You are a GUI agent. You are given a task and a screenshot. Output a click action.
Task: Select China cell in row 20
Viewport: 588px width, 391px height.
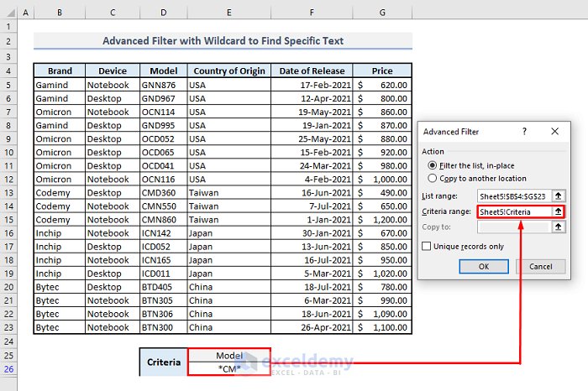click(x=228, y=287)
